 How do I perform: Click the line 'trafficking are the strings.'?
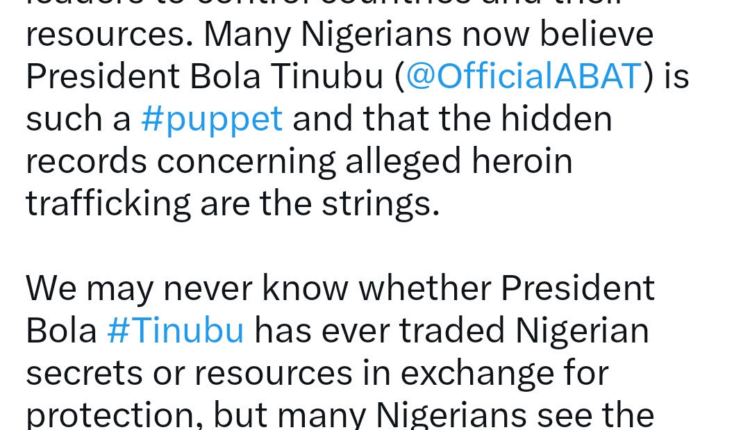(x=232, y=204)
